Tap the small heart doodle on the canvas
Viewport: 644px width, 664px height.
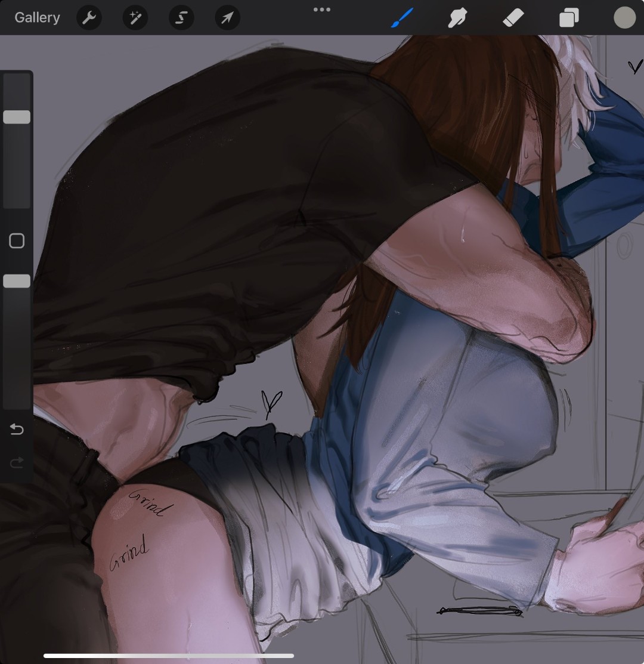coord(271,404)
